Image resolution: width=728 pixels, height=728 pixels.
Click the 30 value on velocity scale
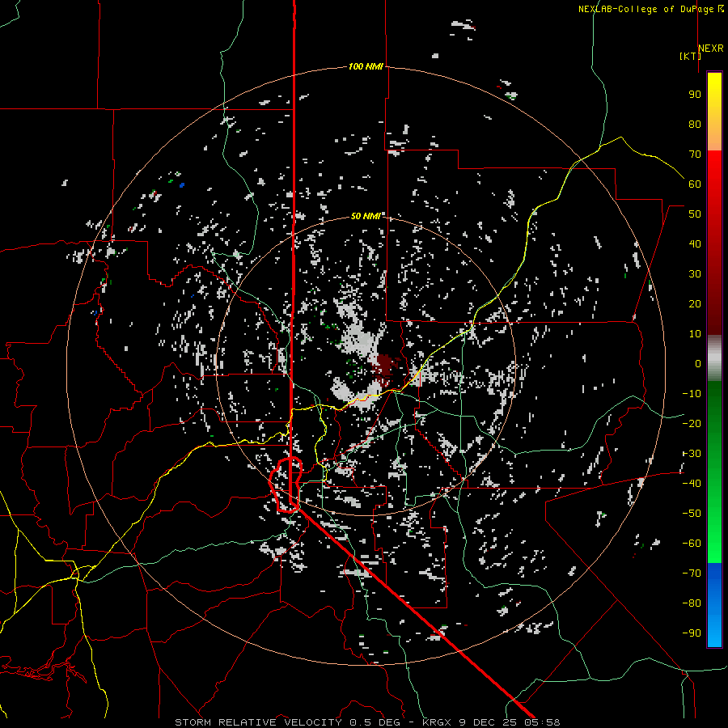coord(695,274)
